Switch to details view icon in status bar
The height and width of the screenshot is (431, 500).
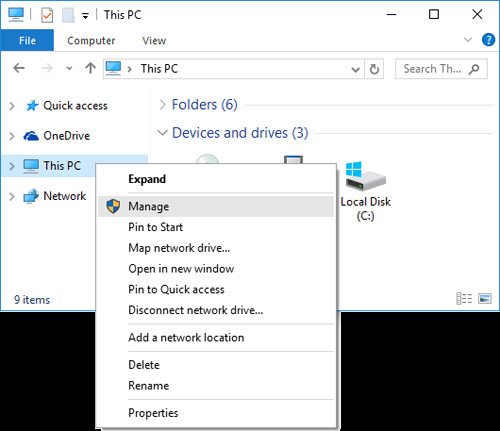464,299
